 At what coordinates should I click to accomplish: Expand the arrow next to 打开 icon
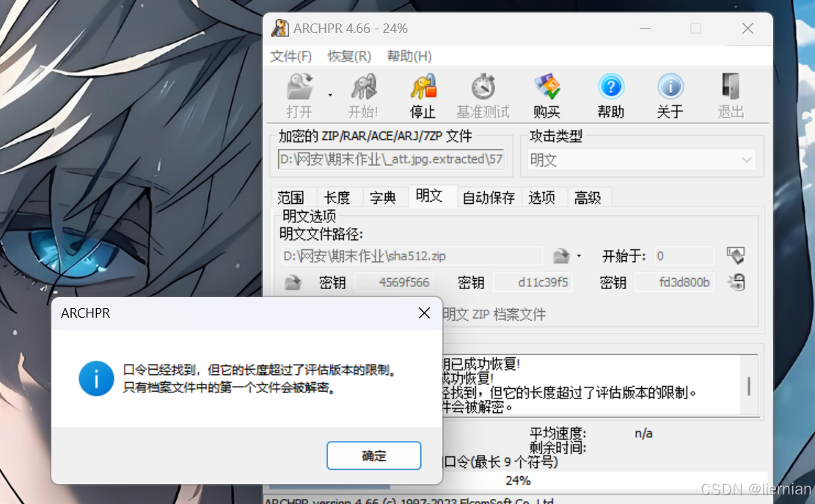point(330,95)
